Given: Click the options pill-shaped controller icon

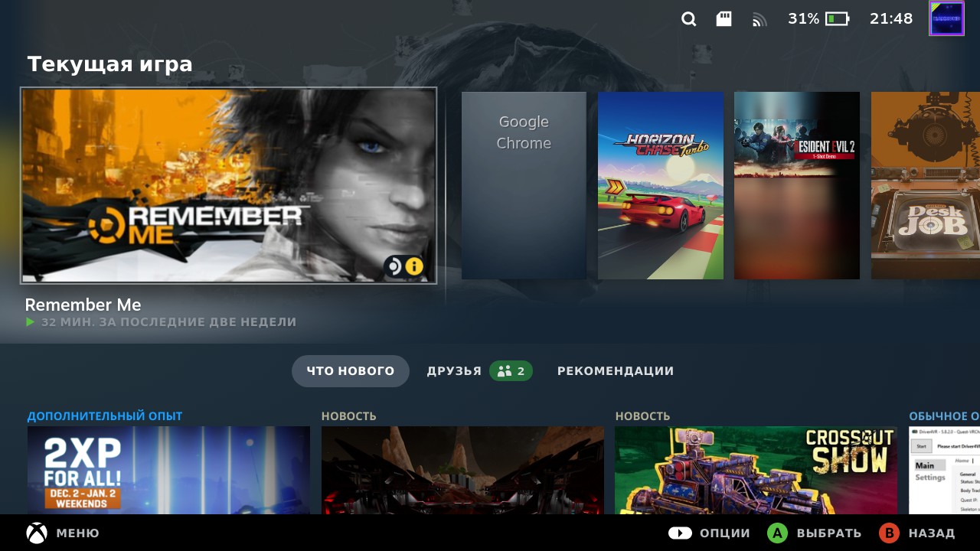Looking at the screenshot, I should pyautogui.click(x=680, y=533).
